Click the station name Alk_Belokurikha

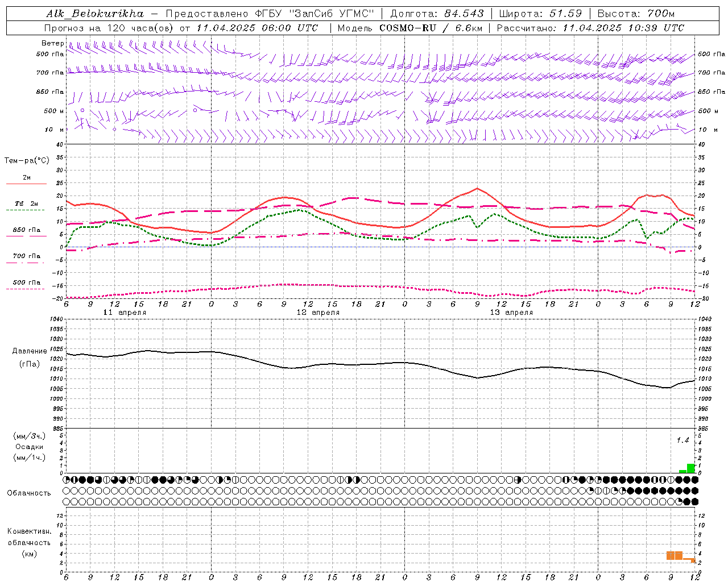point(95,14)
